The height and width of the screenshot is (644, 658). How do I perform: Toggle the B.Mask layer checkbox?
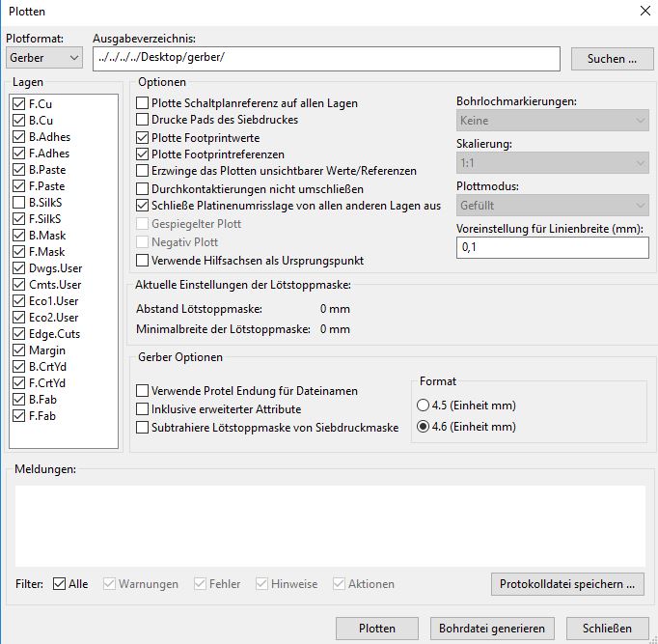tap(18, 235)
